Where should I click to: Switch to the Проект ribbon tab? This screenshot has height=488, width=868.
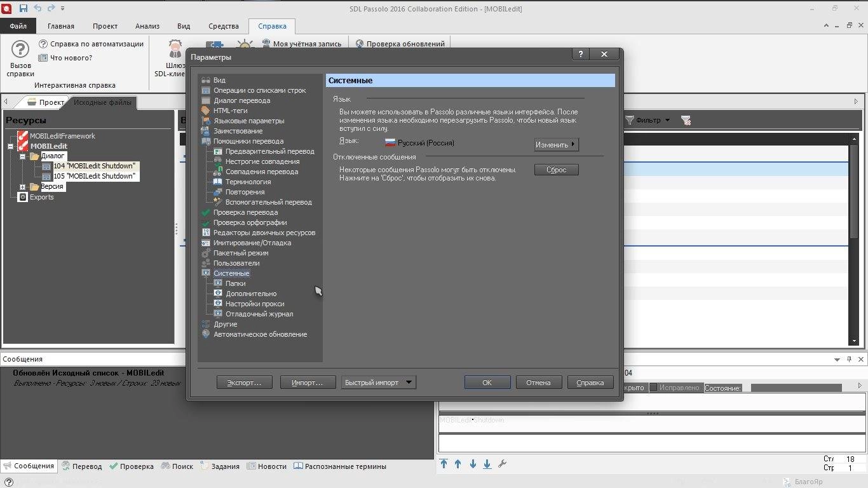(105, 26)
